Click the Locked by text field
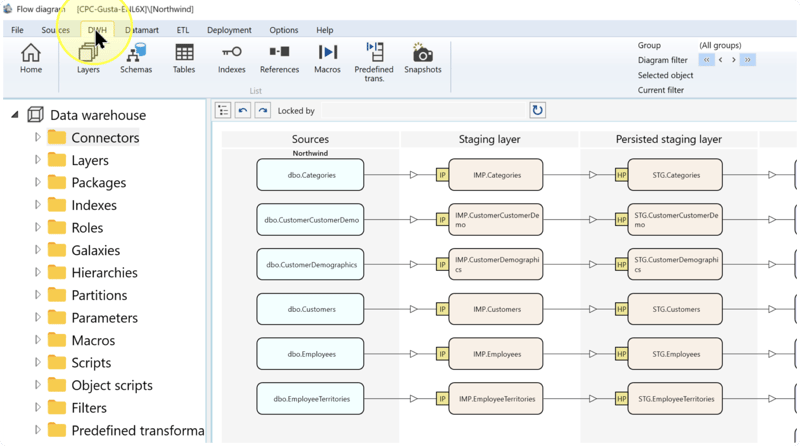Screen dimensions: 800x446 tap(423, 111)
